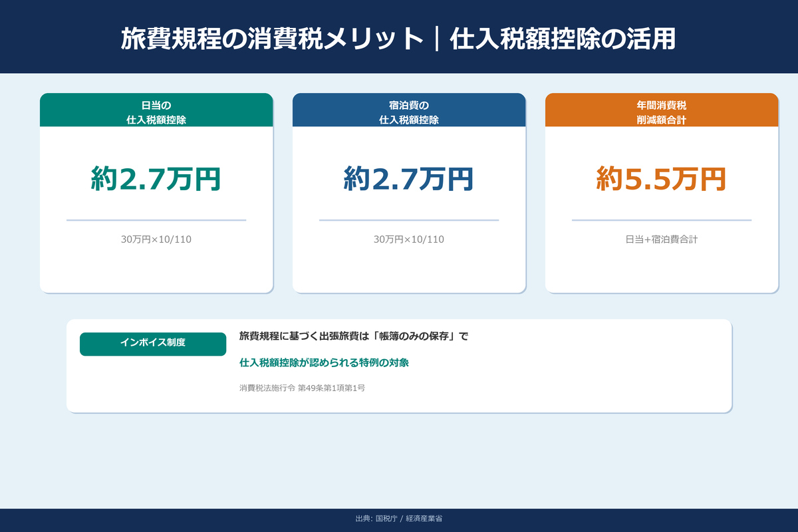
Task: Expand the 30万円×10/110 formula on the left card
Action: (x=156, y=240)
